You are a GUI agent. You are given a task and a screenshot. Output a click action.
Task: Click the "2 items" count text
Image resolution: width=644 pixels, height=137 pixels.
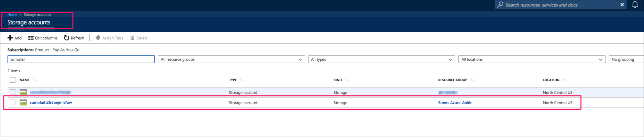[x=14, y=71]
